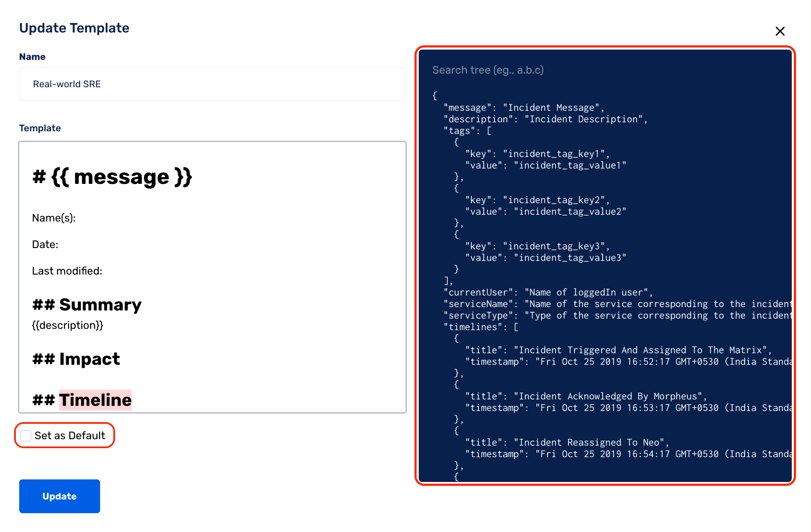811x532 pixels.
Task: Click timestamp line showing 16:52:17
Action: (x=628, y=362)
